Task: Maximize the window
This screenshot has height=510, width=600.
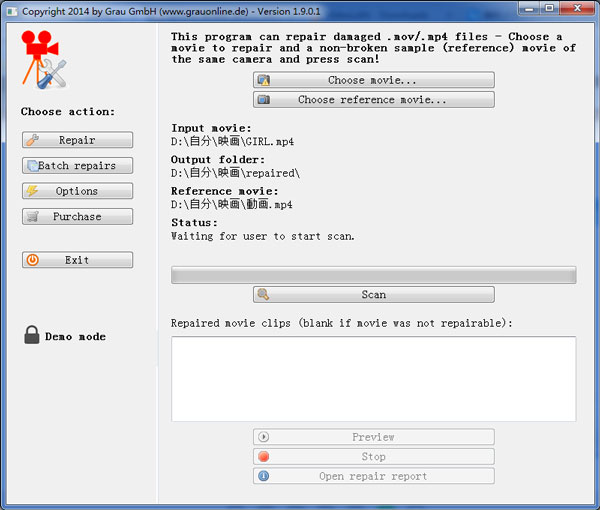Action: (x=550, y=8)
